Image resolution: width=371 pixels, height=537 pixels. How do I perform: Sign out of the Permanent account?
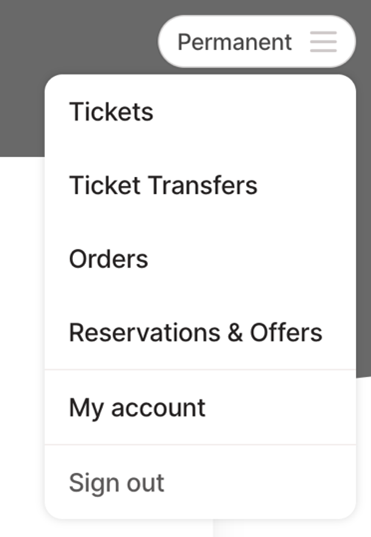200,482
